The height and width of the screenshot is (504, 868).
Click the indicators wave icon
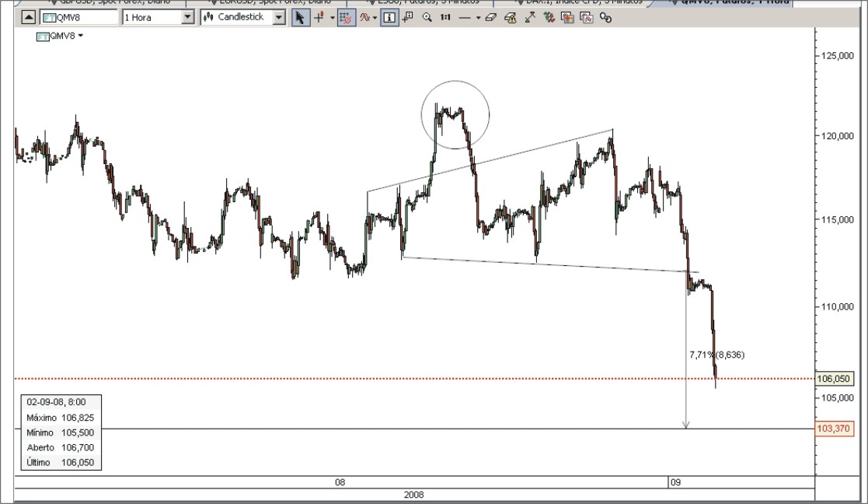(x=364, y=18)
